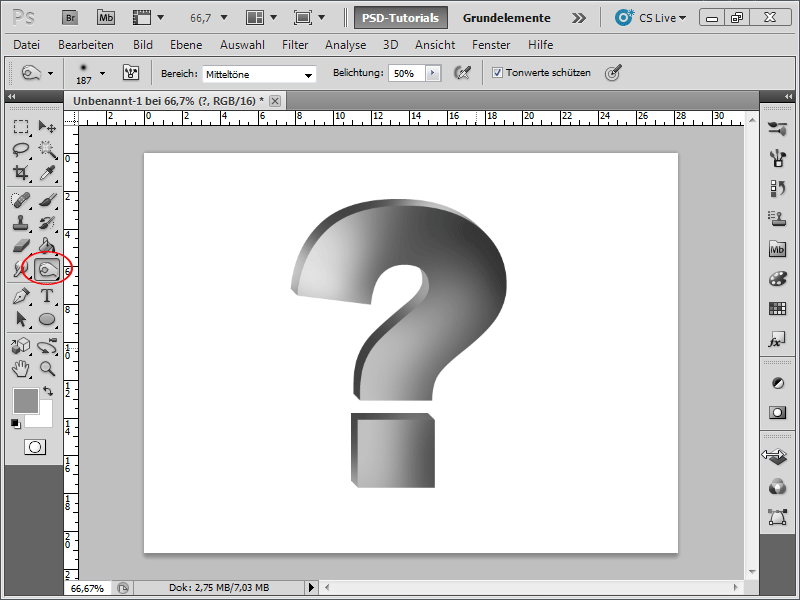Viewport: 800px width, 600px height.
Task: Select the Lasso tool
Action: tap(21, 149)
